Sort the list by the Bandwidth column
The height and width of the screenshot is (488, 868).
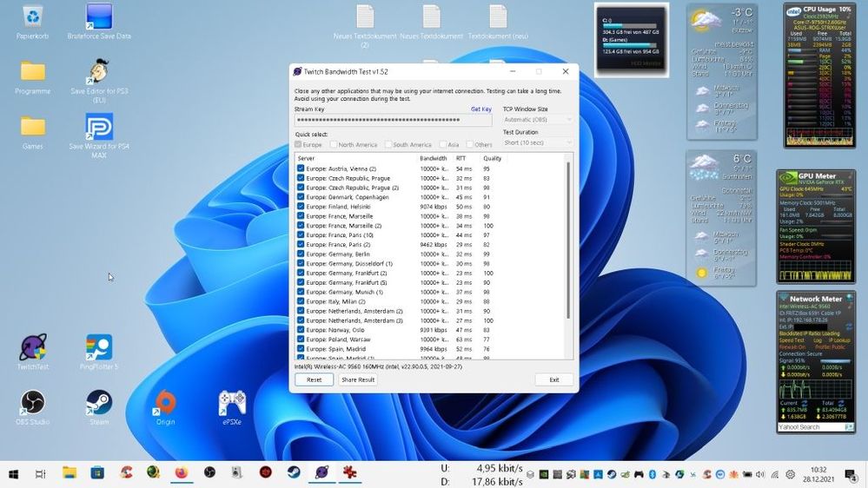[x=433, y=158]
